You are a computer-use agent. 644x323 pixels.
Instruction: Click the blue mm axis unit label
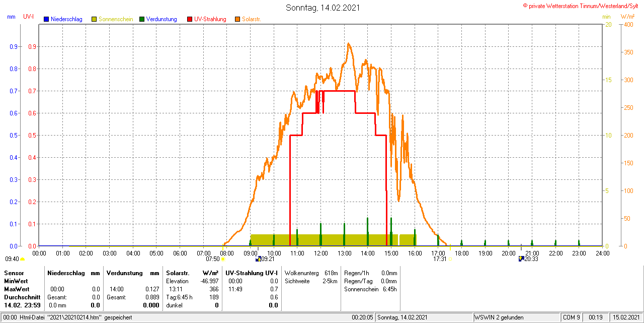point(11,17)
